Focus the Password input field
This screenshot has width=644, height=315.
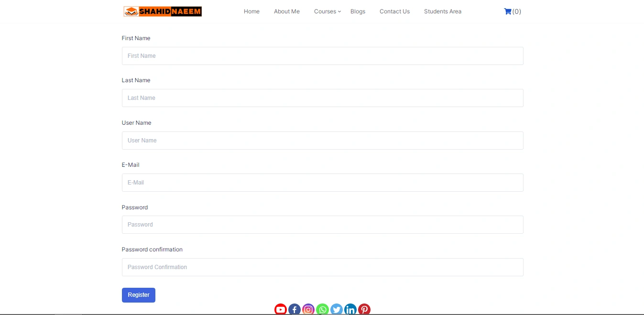coord(323,225)
